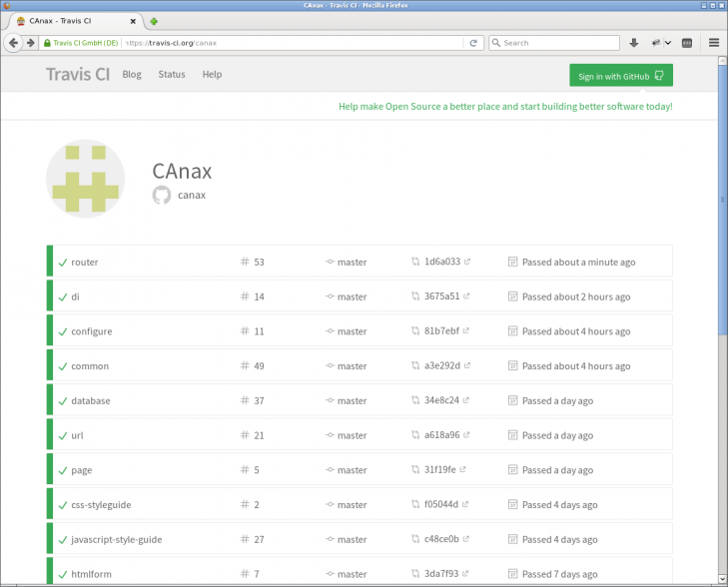728x587 pixels.
Task: Click Passed 7 days ago text
Action: 560,574
